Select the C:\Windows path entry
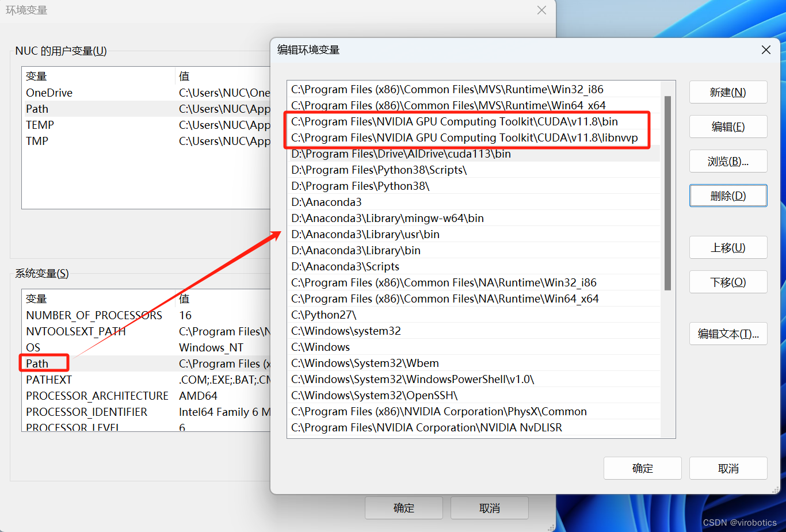This screenshot has width=786, height=532. [x=474, y=347]
